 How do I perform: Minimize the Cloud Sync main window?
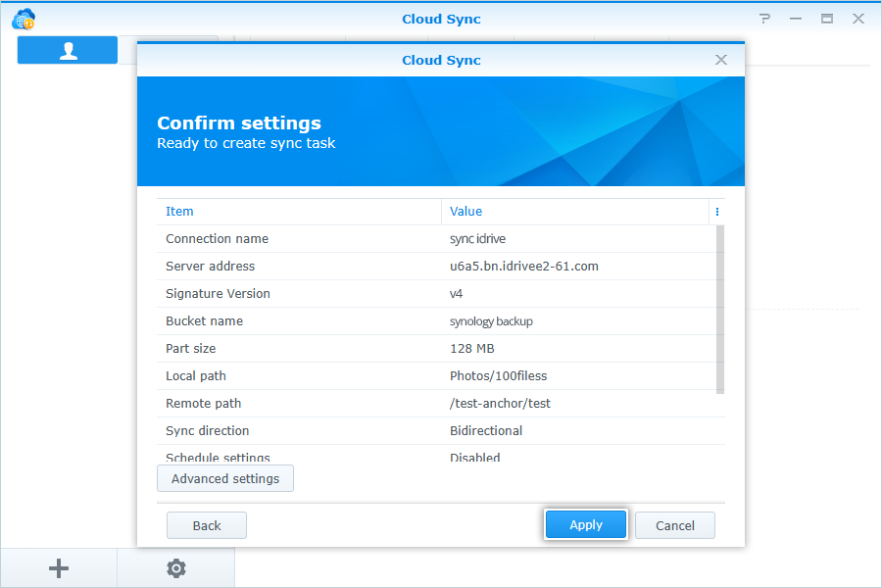(796, 19)
